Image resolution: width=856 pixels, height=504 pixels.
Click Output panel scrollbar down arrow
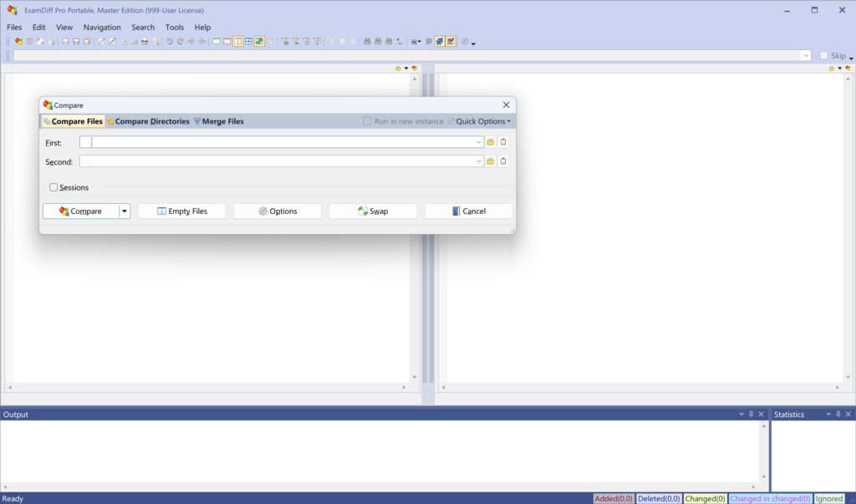pos(764,476)
